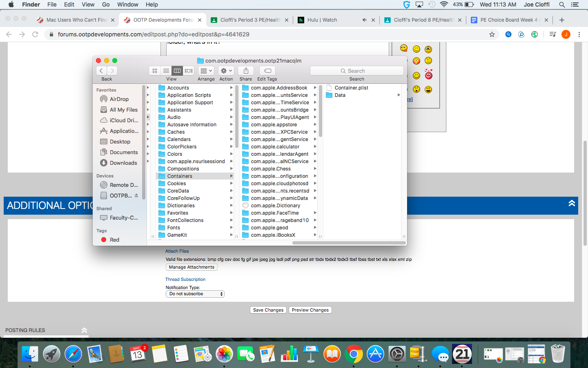Click the Edit Tags icon

[267, 71]
